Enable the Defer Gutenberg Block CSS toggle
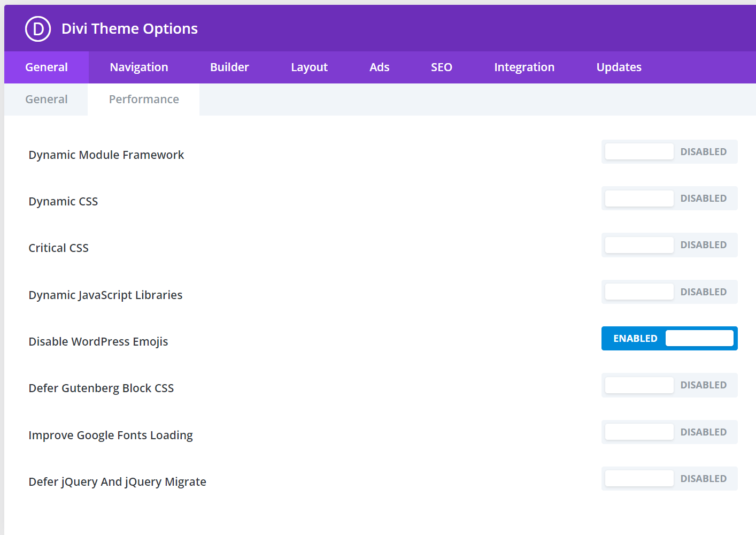Viewport: 756px width, 535px height. coord(669,385)
